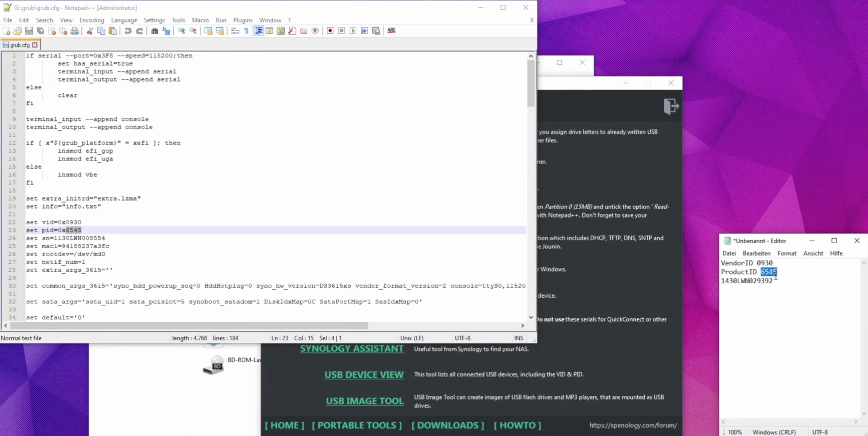Open the USB IMAGE TOOL link
868x436 pixels.
tap(364, 401)
